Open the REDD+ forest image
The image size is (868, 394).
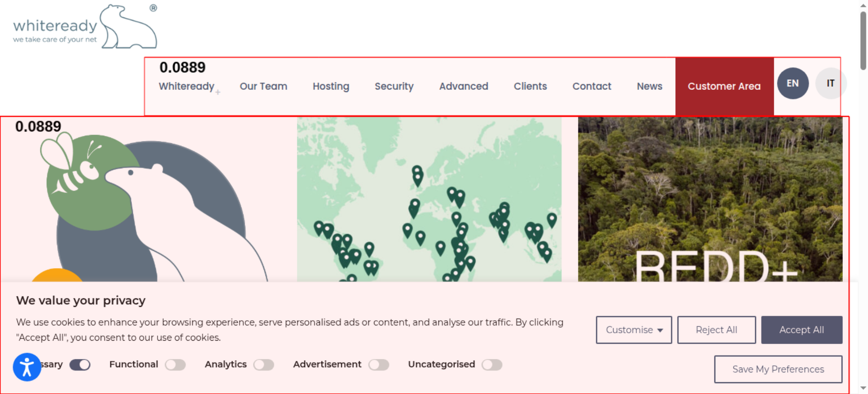[710, 200]
